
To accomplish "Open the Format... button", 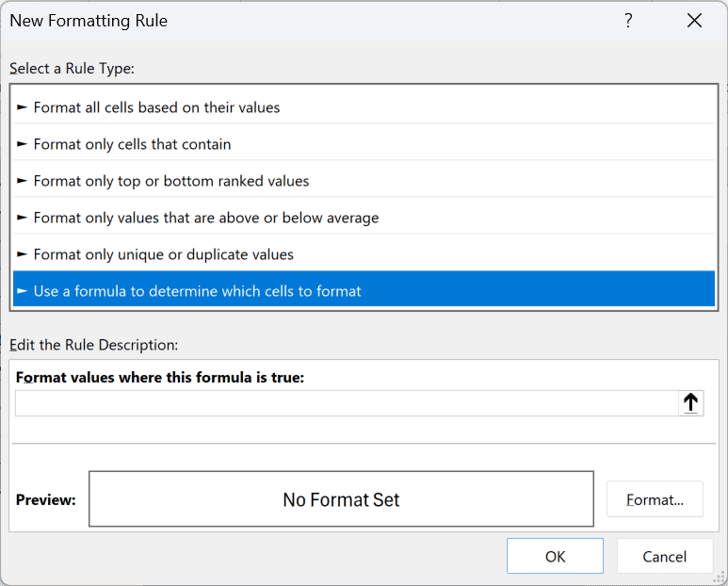I will [655, 499].
